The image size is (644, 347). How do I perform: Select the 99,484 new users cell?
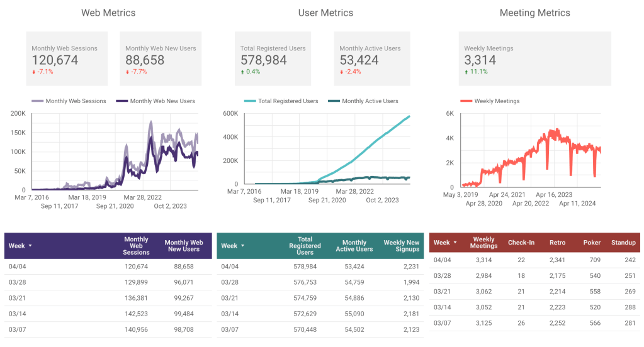click(184, 314)
